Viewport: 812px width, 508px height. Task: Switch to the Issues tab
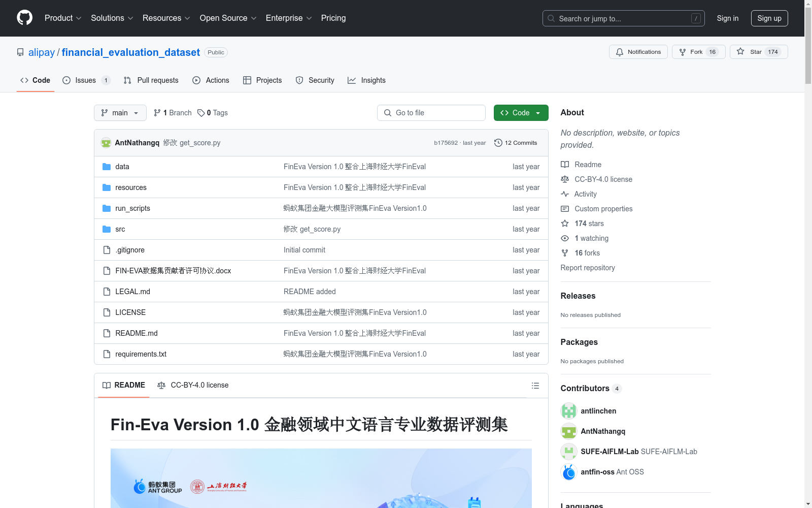click(86, 80)
